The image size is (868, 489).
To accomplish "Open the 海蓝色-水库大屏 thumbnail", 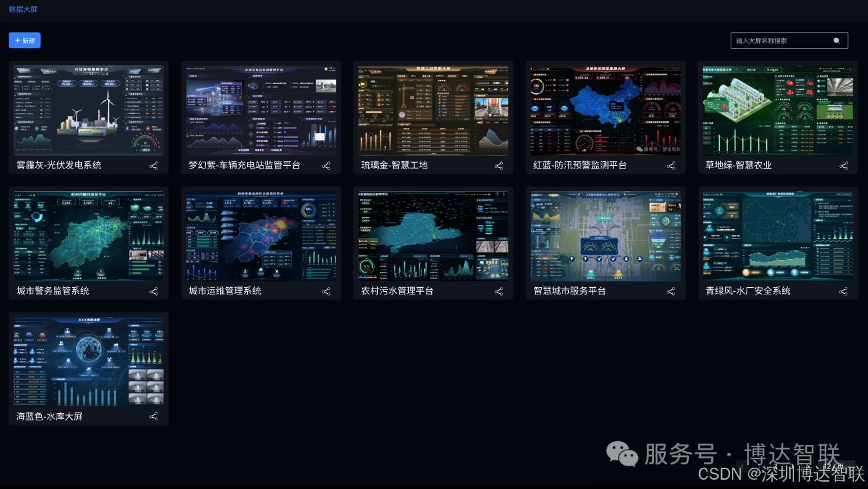I will tap(88, 360).
